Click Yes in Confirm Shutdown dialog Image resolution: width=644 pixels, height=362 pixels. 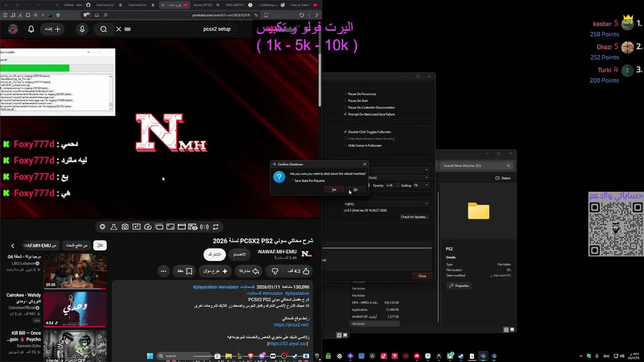[x=334, y=190]
